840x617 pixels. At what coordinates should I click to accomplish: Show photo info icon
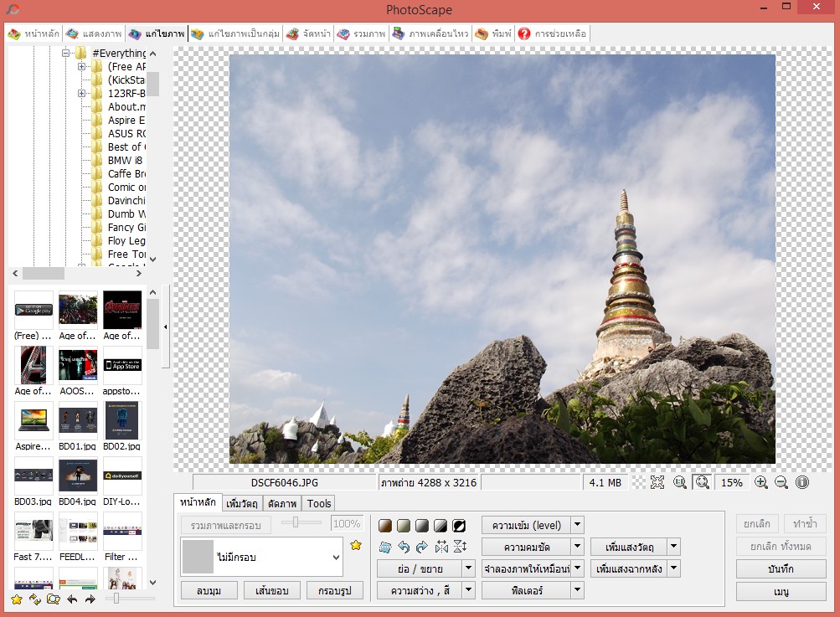pos(802,482)
